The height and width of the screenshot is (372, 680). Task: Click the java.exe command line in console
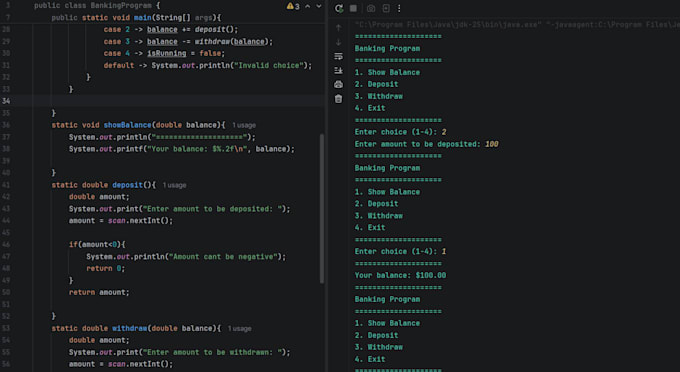coord(517,24)
